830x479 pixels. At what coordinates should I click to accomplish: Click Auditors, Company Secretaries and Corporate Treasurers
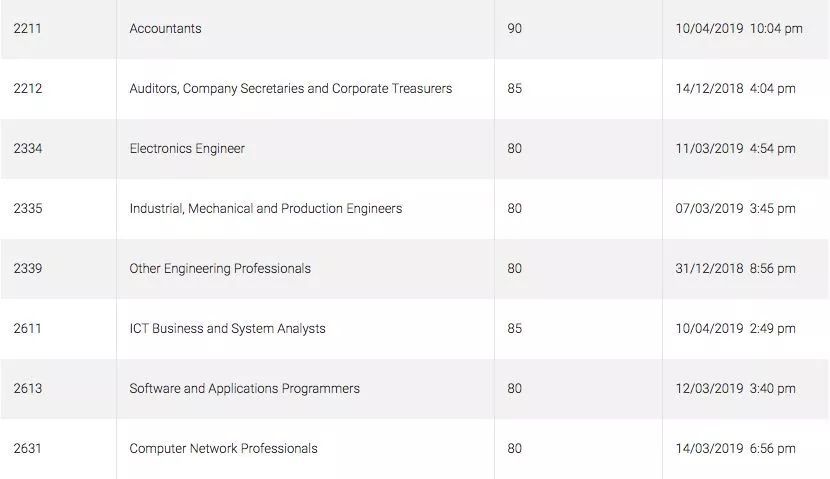291,88
